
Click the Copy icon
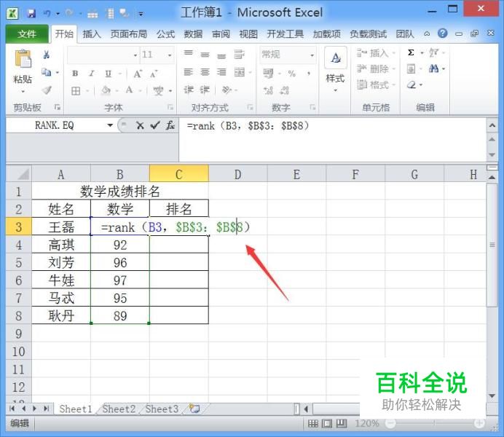pos(47,72)
